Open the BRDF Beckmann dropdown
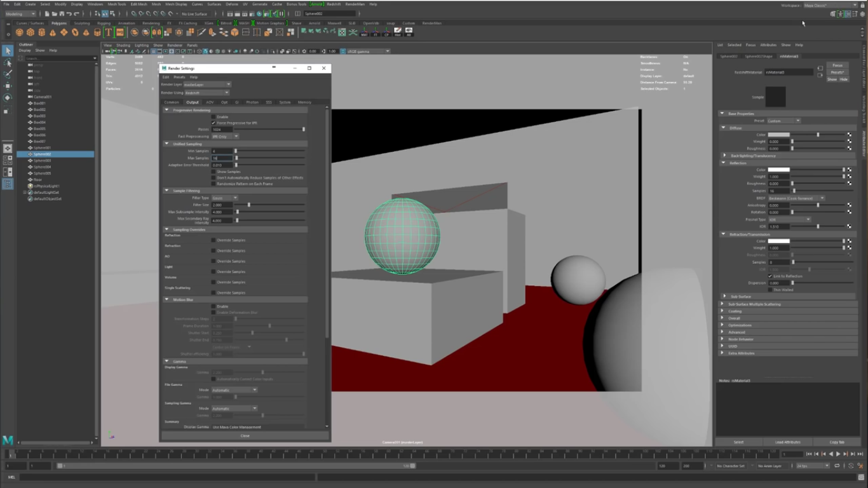 point(796,198)
